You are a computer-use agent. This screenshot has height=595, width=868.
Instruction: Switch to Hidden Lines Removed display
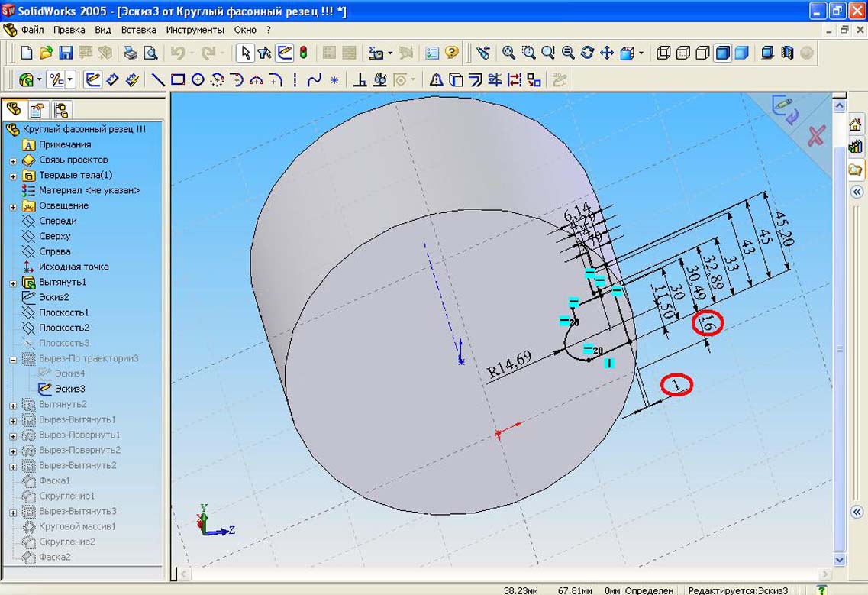[702, 53]
